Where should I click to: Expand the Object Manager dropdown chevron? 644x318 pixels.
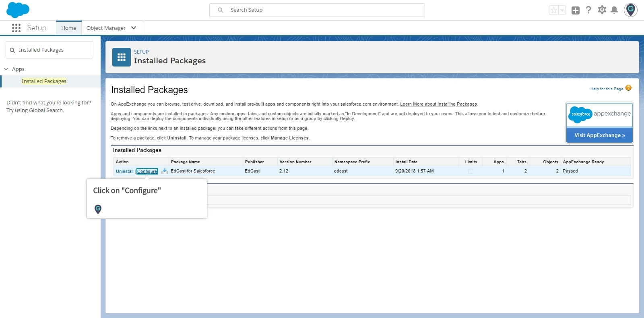tap(134, 28)
